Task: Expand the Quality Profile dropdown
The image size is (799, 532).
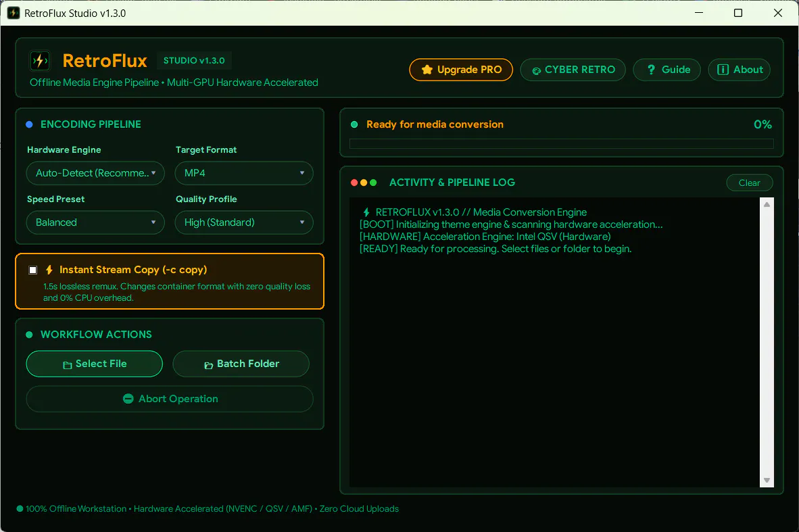Action: point(244,222)
